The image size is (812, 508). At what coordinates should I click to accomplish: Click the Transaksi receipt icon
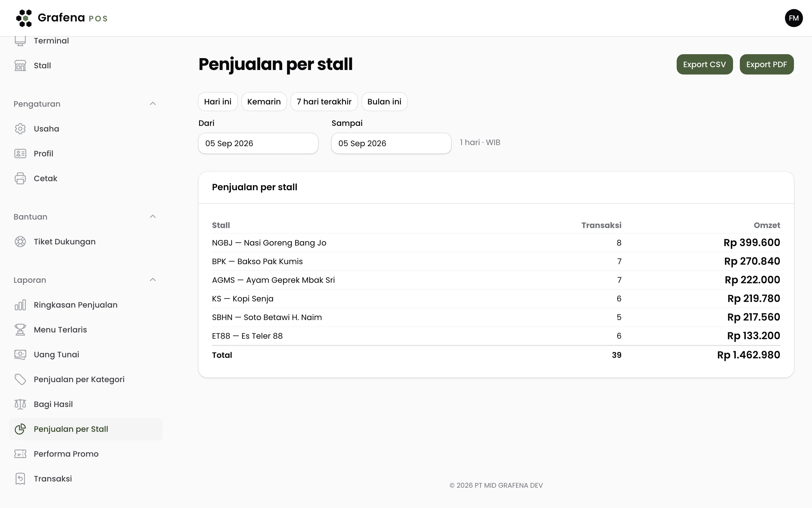[20, 479]
